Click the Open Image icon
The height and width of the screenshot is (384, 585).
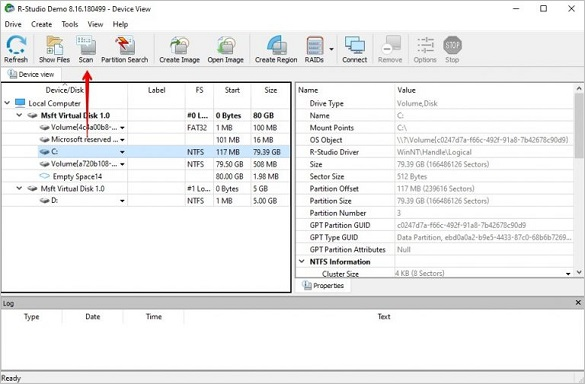coord(226,49)
